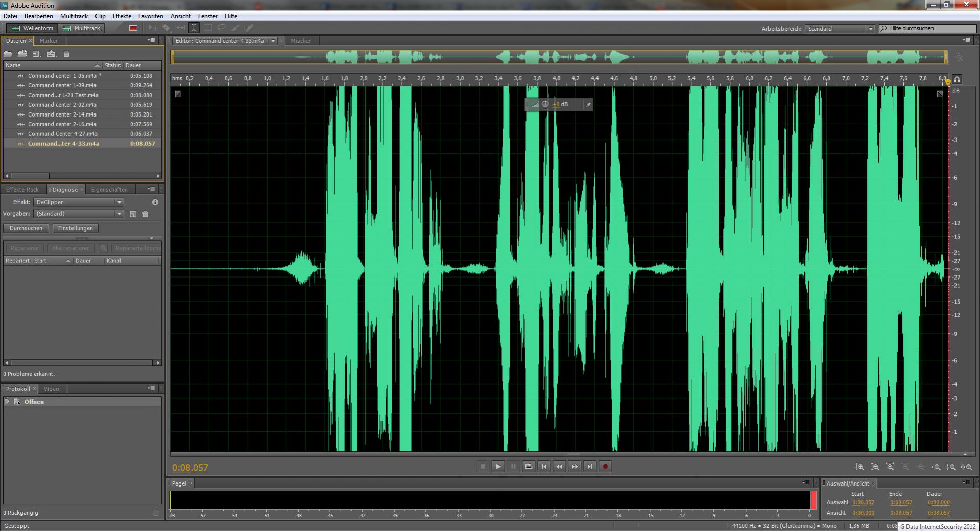Select the Razor tool in toolbar
980x531 pixels.
tap(166, 28)
